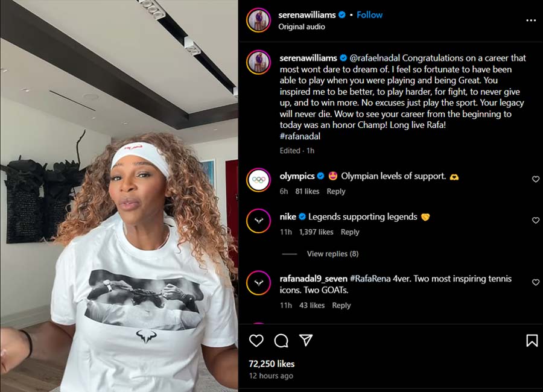Open the Original audio link
This screenshot has height=392, width=543.
(x=302, y=27)
